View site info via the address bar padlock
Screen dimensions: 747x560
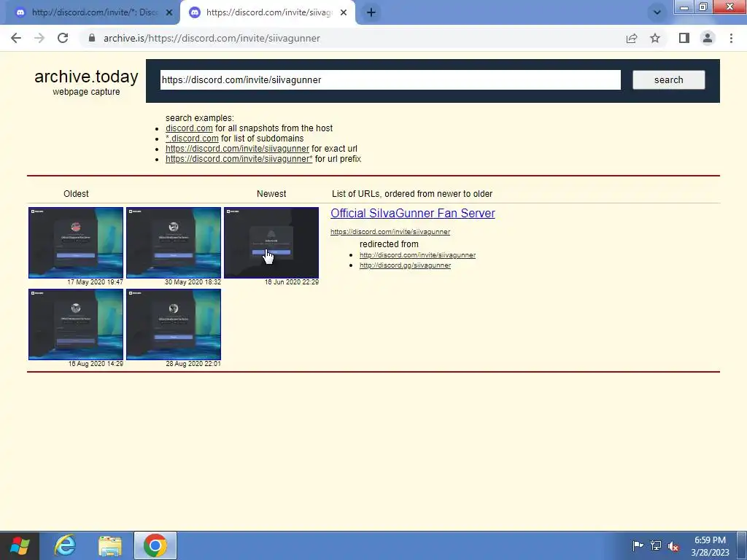[92, 38]
